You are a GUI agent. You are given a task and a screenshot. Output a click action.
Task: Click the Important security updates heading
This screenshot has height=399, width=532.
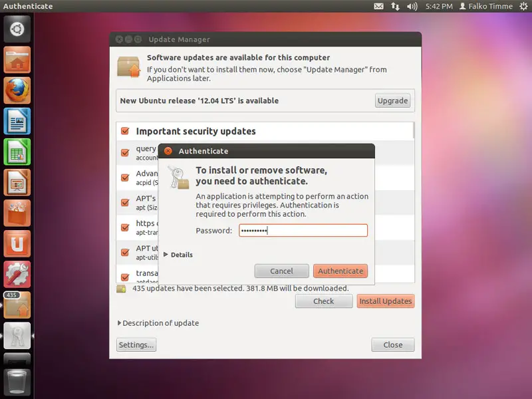click(196, 131)
